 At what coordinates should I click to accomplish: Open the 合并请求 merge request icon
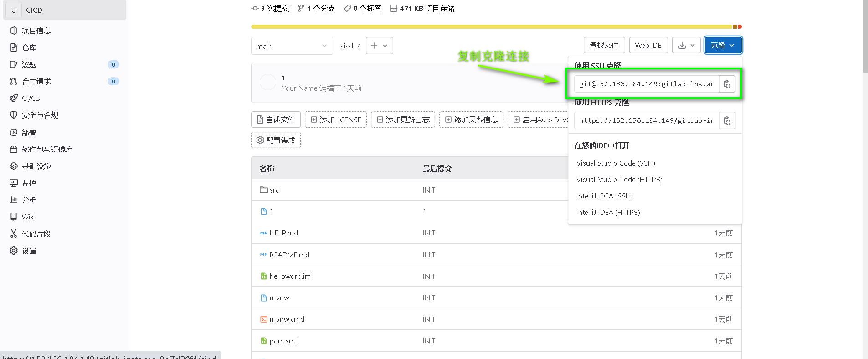[14, 81]
